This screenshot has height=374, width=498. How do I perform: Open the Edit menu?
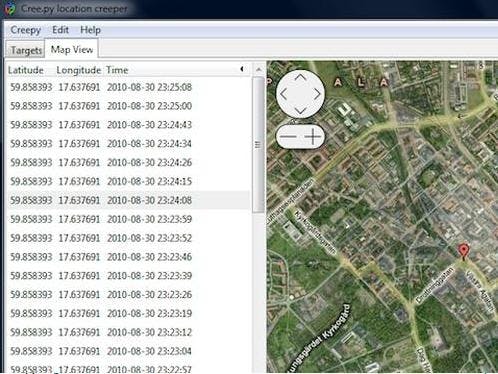pos(60,30)
